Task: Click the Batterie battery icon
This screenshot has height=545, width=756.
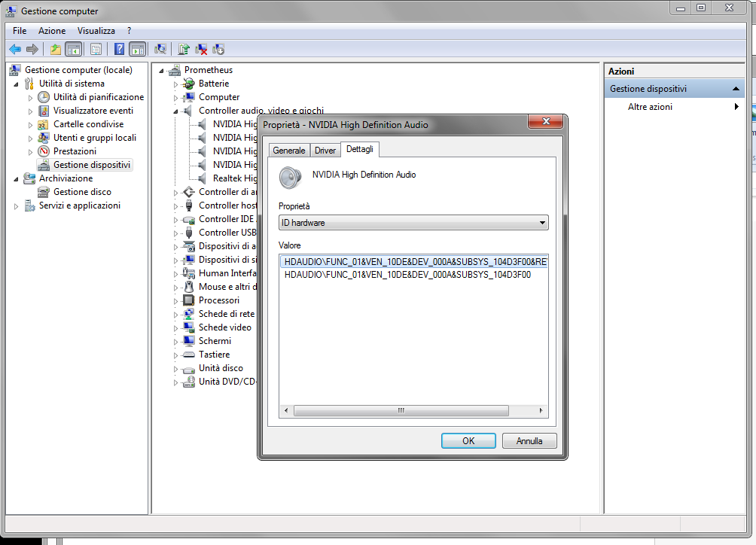Action: (x=188, y=84)
